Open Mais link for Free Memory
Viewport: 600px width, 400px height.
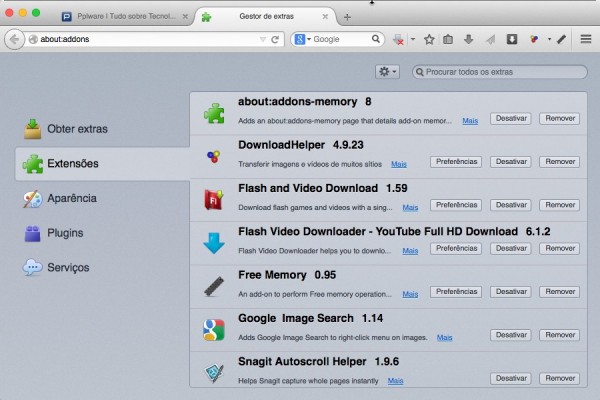[410, 294]
